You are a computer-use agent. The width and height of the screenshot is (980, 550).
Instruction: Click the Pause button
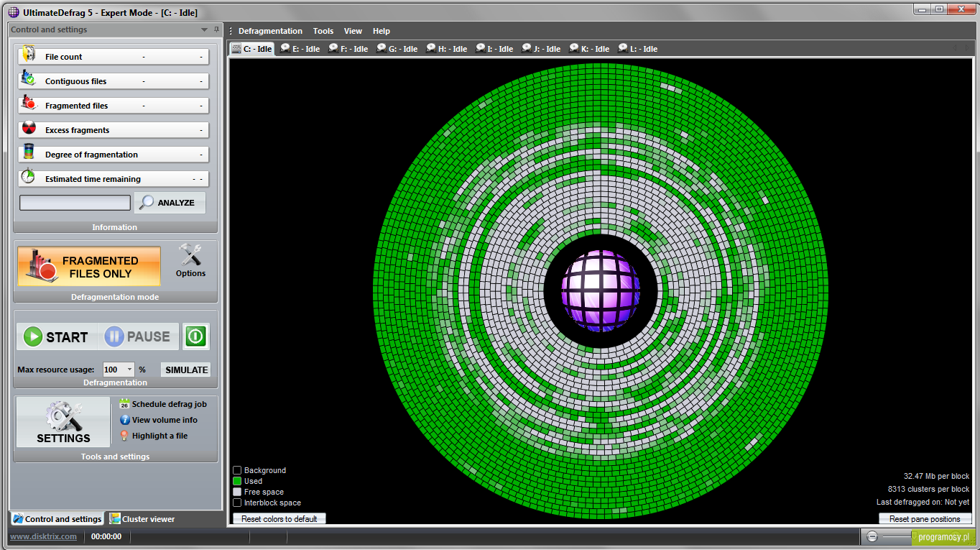[x=139, y=336]
